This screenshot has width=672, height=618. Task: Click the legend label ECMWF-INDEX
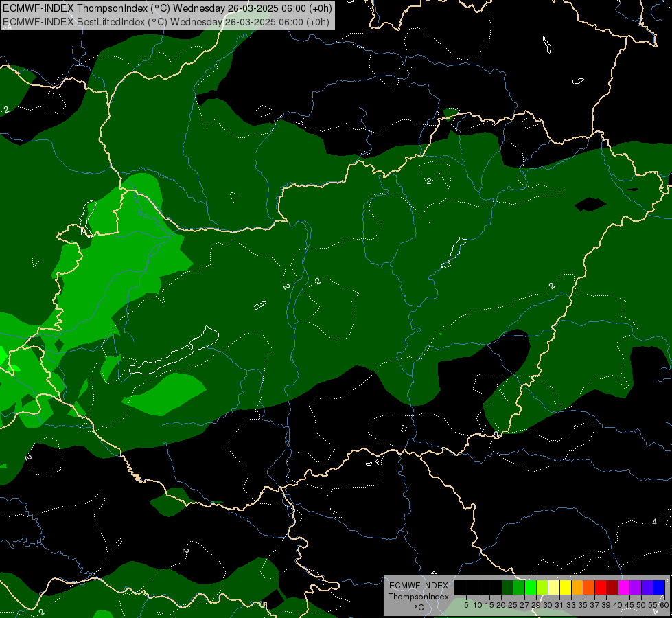click(x=419, y=586)
